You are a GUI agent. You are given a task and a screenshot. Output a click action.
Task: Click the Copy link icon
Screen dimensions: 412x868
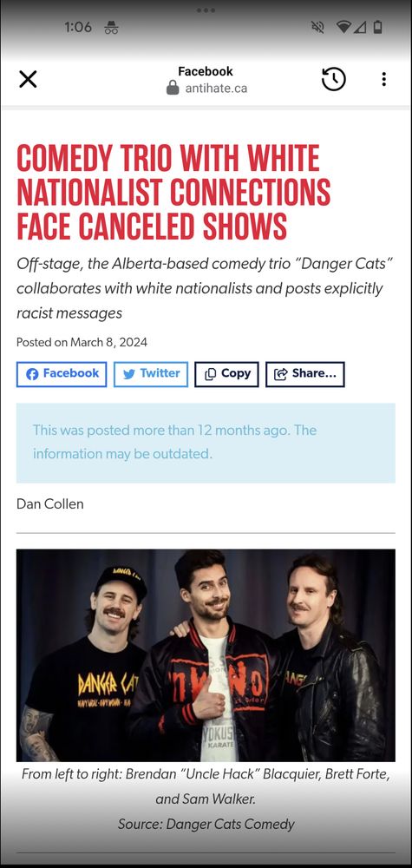210,374
